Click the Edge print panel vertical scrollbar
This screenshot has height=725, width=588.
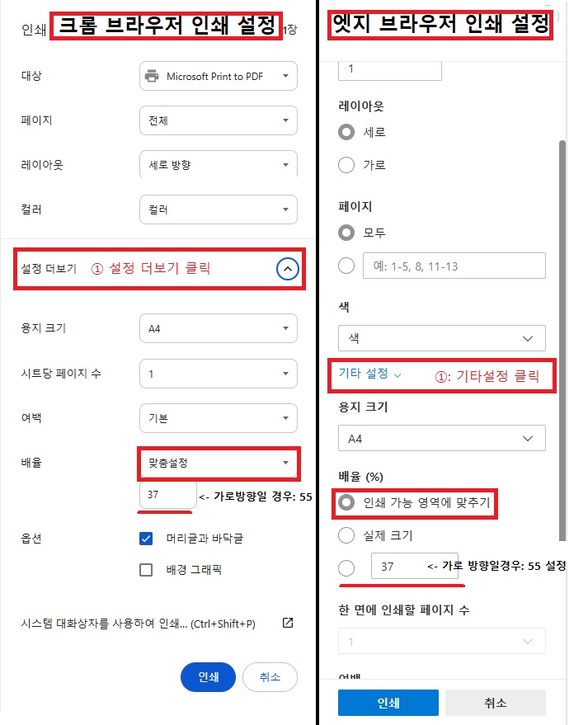click(562, 340)
